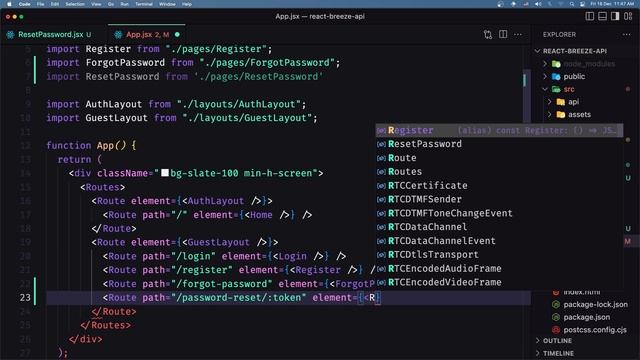Click the postcss.config.cjs file icon

coord(556,330)
